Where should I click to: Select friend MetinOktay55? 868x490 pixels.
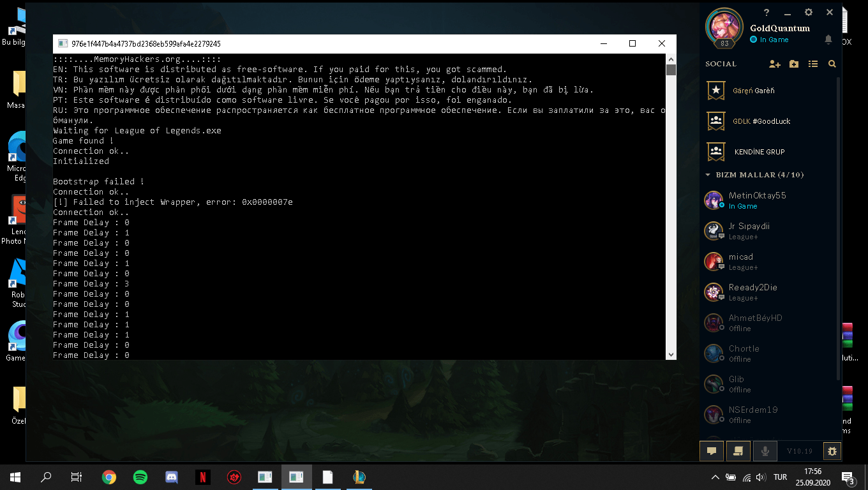point(768,200)
